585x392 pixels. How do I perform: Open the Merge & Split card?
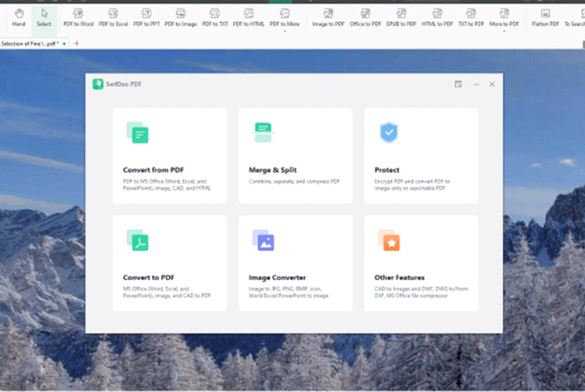point(295,155)
